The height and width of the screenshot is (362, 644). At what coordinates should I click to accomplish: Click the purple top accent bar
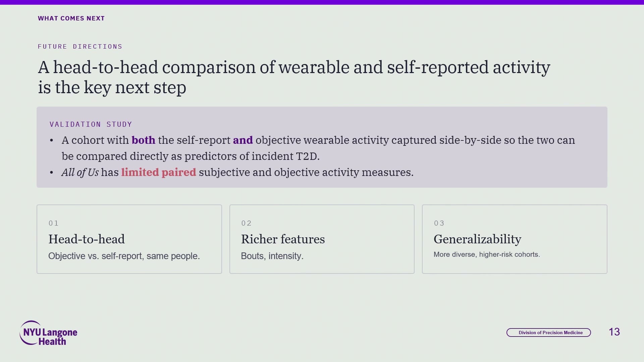tap(322, 2)
